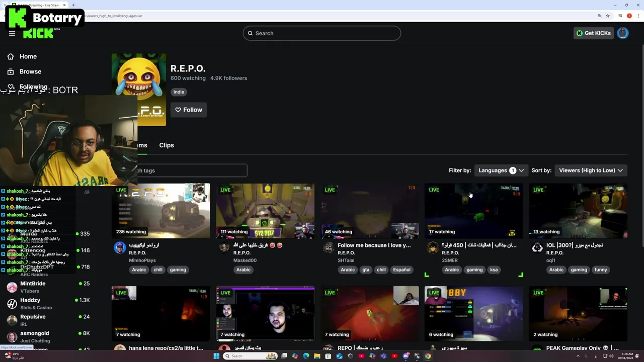Click the Indie category tag
The image size is (644, 362).
point(179,92)
